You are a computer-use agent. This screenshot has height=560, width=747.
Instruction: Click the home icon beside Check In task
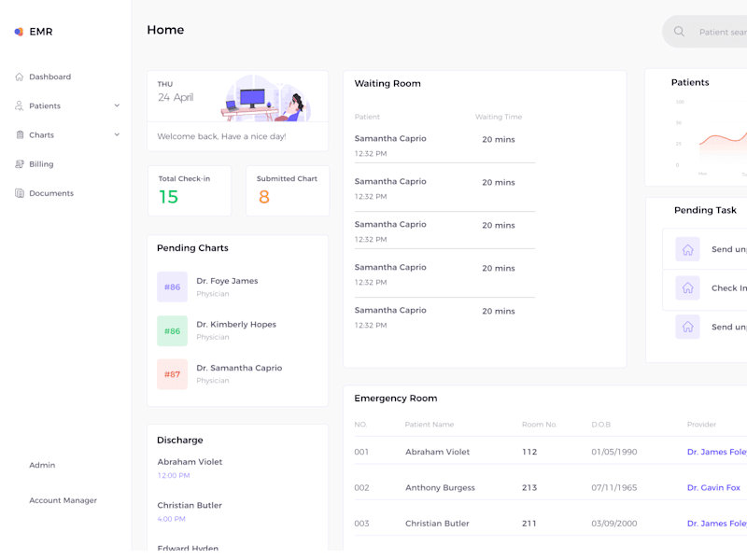(x=687, y=288)
